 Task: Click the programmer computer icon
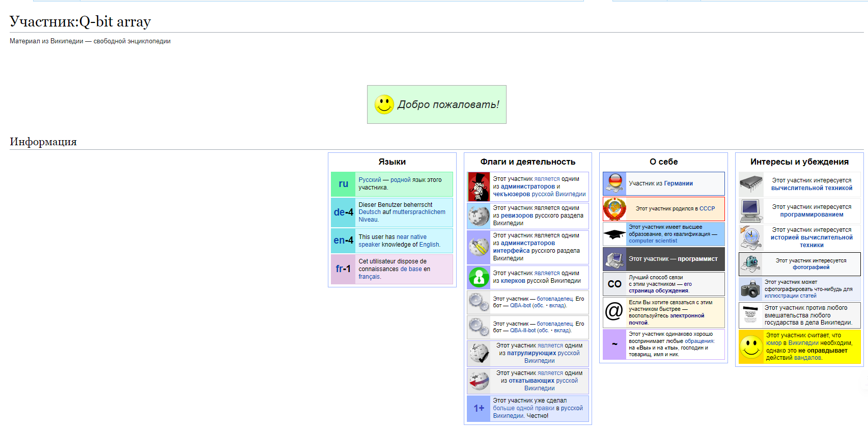click(x=615, y=259)
